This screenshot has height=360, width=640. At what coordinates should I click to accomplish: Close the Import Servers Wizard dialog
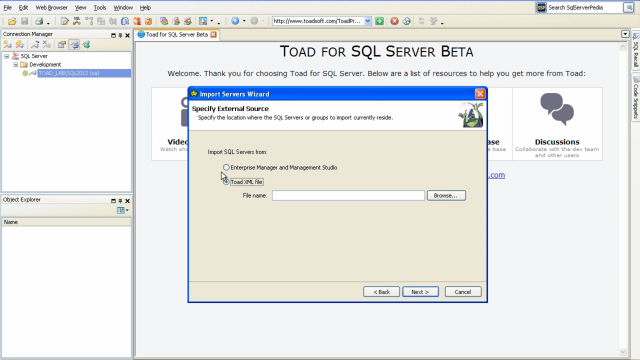click(480, 94)
